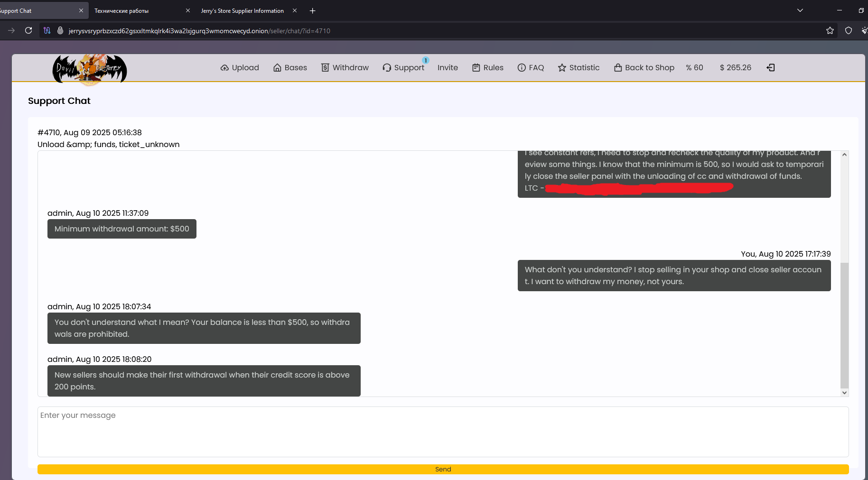Reload the current page

[x=28, y=30]
